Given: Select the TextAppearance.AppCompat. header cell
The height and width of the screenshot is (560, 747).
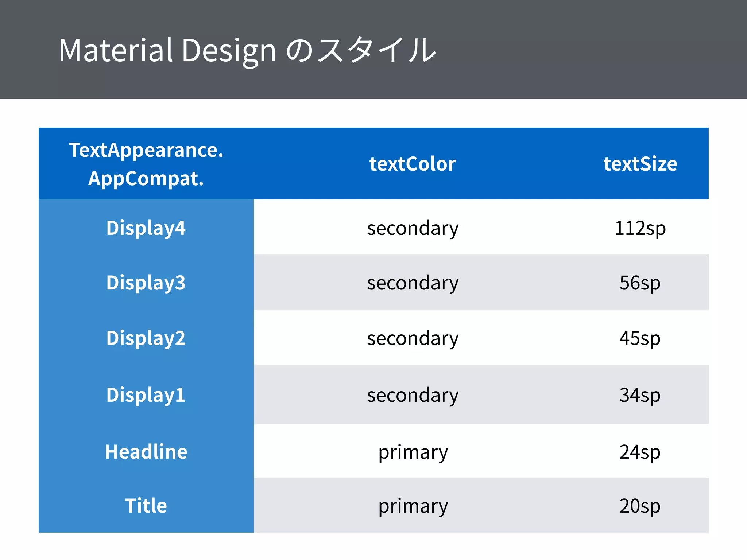Looking at the screenshot, I should click(x=146, y=164).
